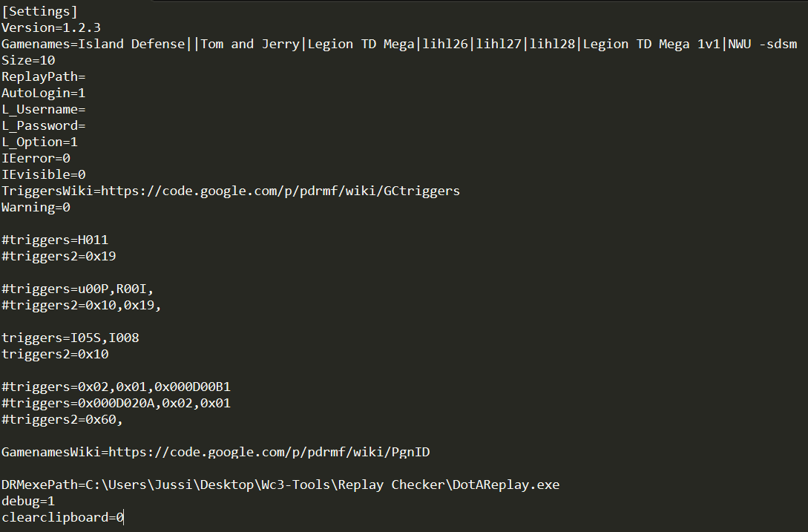The width and height of the screenshot is (808, 532).
Task: Click the debug=1 line
Action: [28, 501]
